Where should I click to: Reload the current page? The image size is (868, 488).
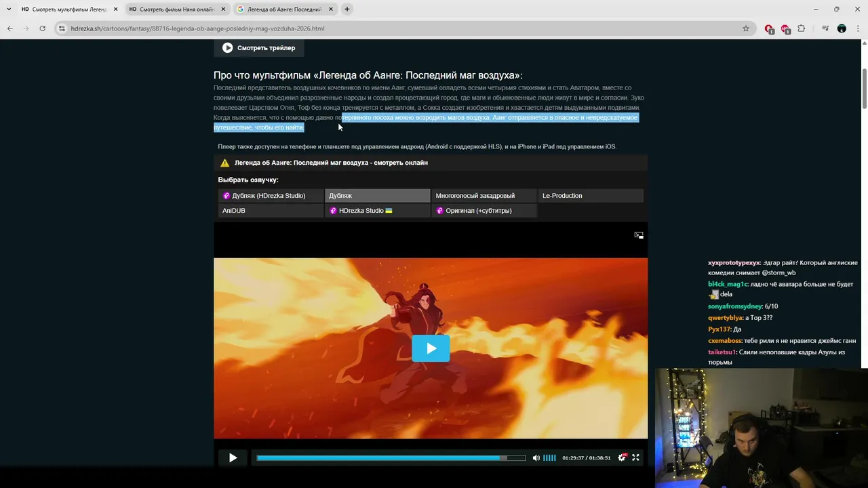pyautogui.click(x=43, y=28)
